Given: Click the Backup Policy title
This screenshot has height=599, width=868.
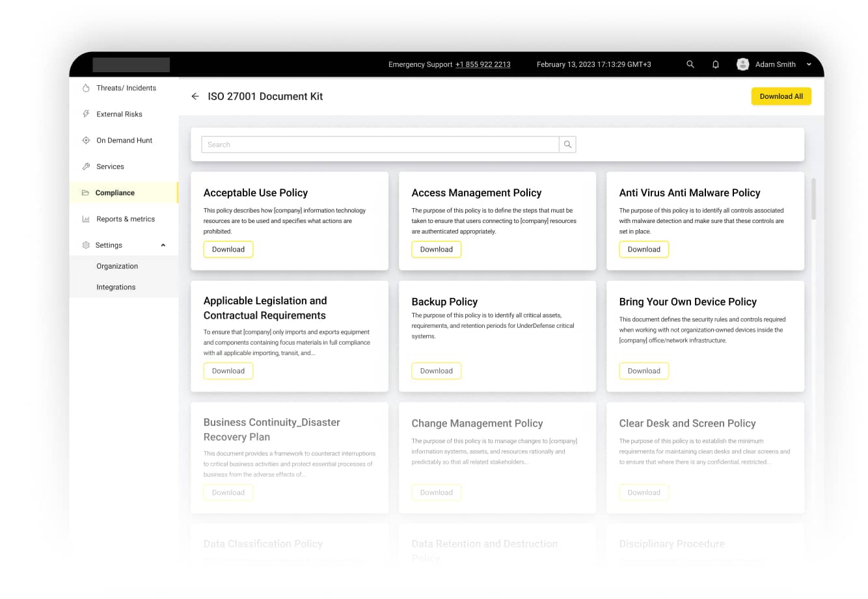Looking at the screenshot, I should [x=444, y=302].
